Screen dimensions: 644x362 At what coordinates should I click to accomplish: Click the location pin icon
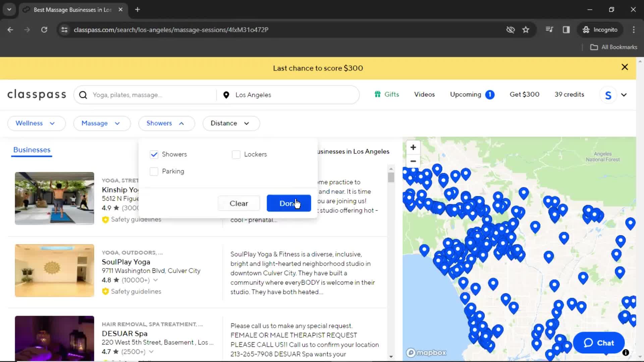click(x=226, y=95)
